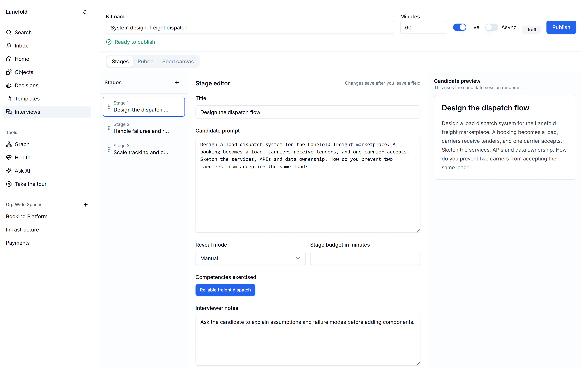588x368 pixels.
Task: Switch to the Rubric tab
Action: tap(145, 62)
